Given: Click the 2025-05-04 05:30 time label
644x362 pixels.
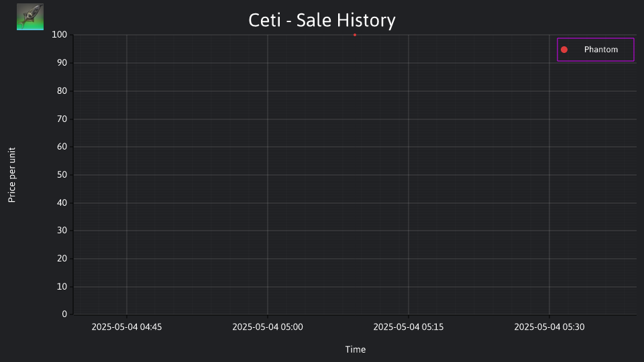Looking at the screenshot, I should [549, 326].
